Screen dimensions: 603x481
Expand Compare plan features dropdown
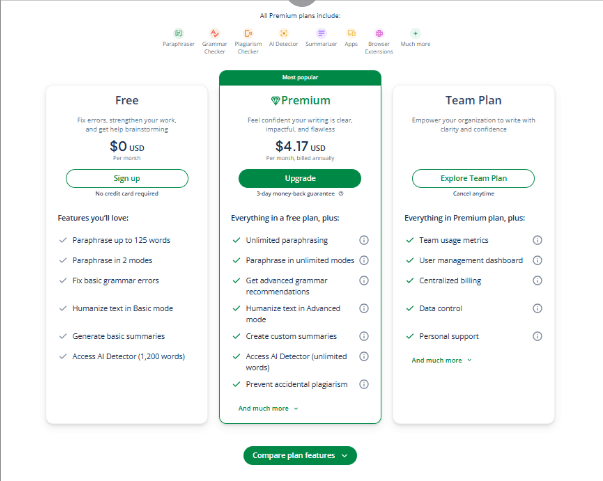pos(300,455)
